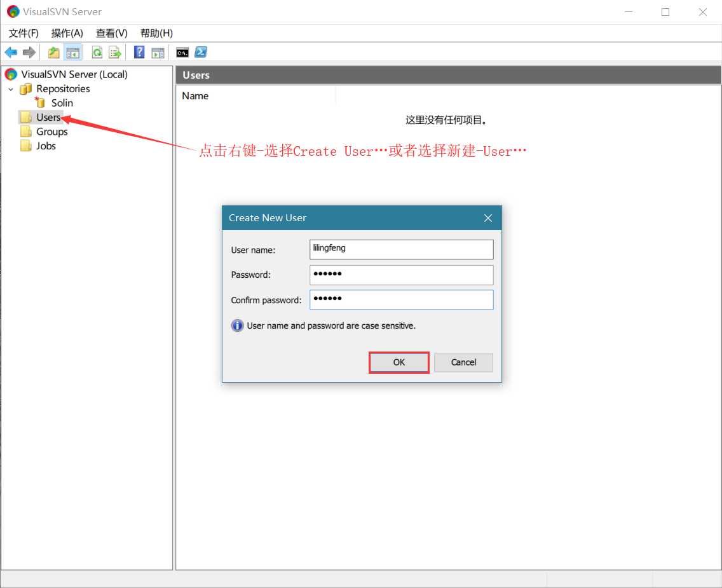Click the Solin repository icon
Screen dimensions: 722x588
[41, 103]
